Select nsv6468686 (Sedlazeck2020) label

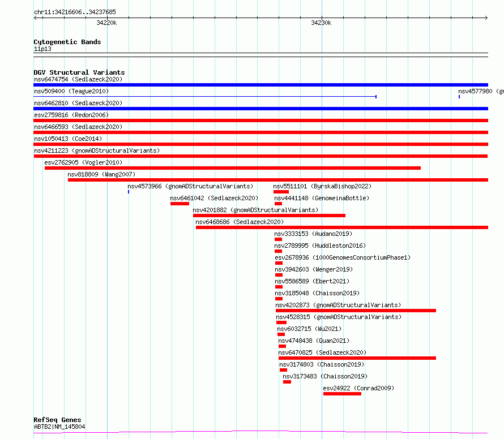(x=240, y=222)
